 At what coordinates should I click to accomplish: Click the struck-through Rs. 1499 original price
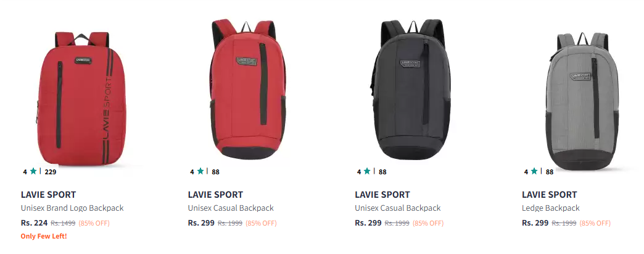63,223
